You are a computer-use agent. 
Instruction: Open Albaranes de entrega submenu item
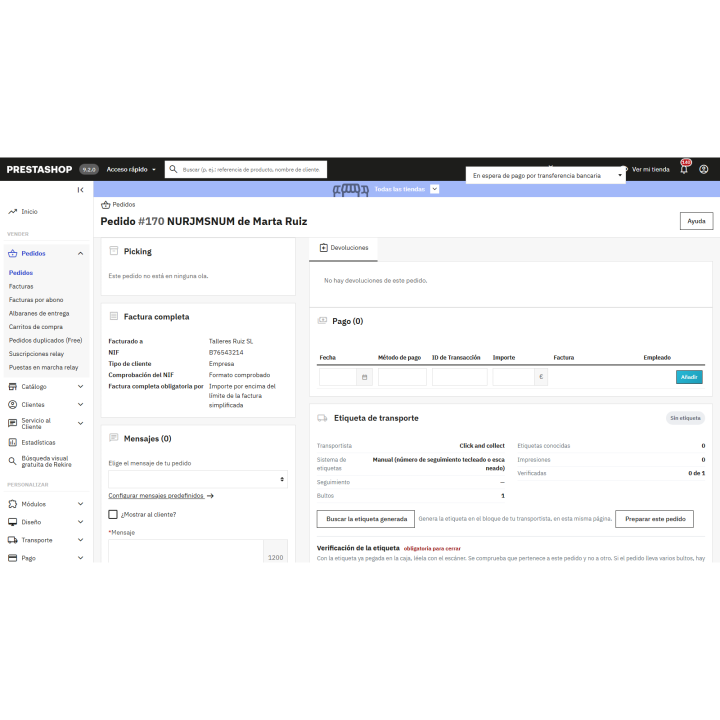39,314
